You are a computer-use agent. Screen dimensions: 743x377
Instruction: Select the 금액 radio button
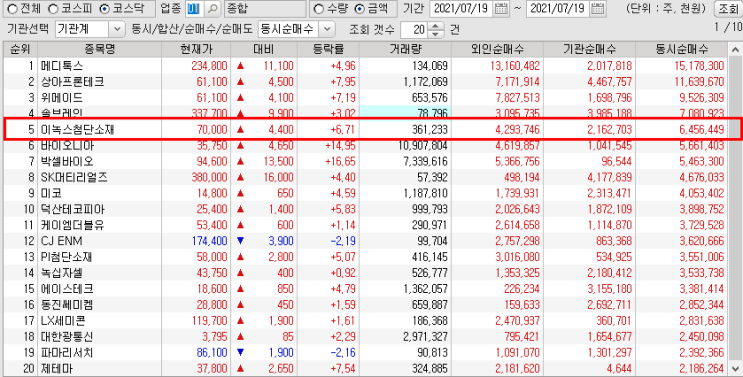[x=360, y=9]
